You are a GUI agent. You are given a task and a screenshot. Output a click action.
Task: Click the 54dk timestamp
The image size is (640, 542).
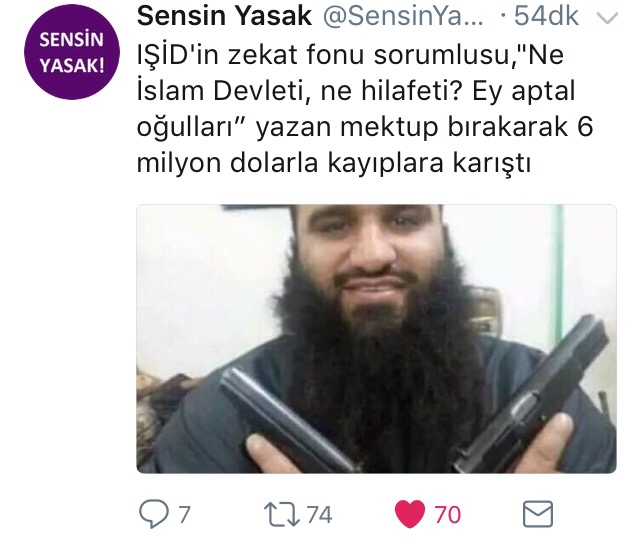(x=545, y=16)
